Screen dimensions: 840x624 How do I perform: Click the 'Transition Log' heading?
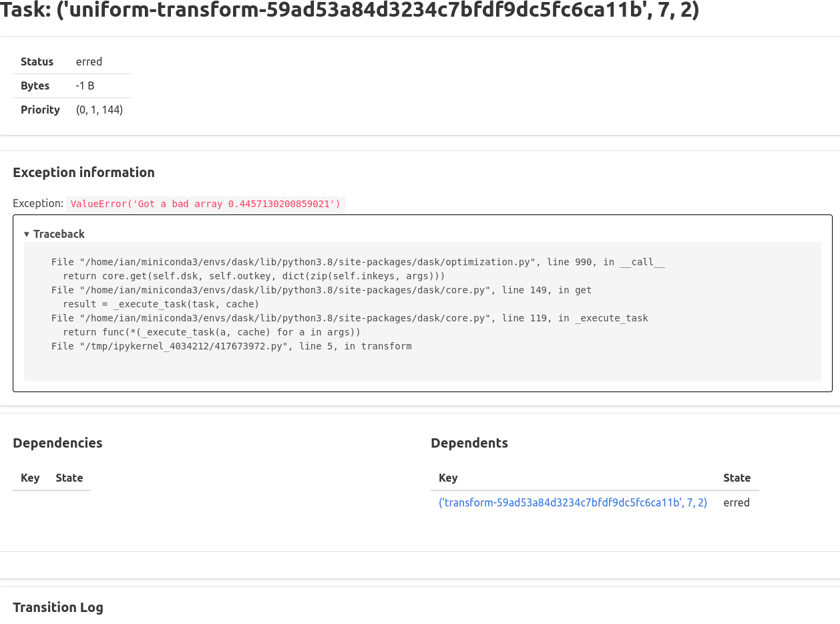click(58, 607)
